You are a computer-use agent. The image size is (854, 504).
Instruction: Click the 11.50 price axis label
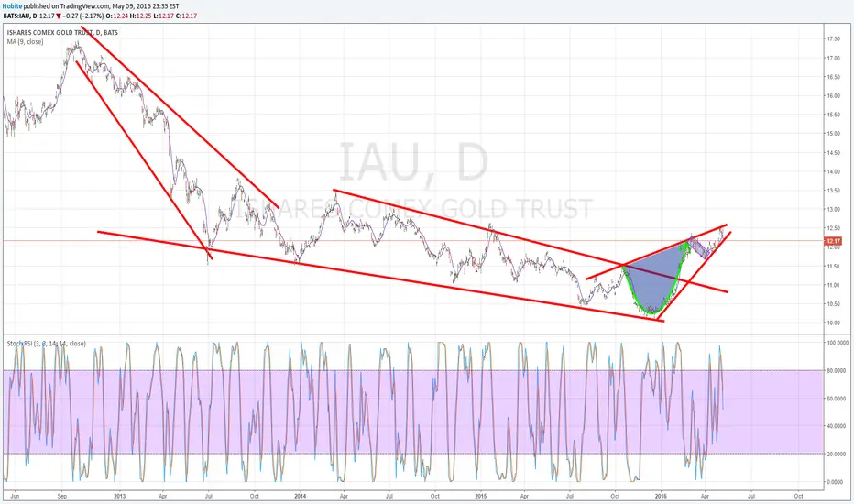833,266
